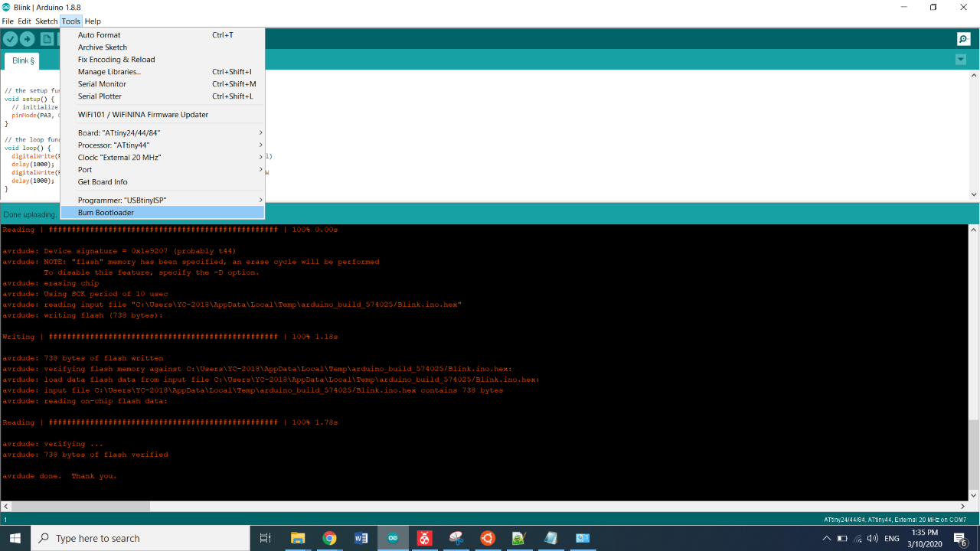Click the ENG language indicator
980x551 pixels.
tap(892, 539)
